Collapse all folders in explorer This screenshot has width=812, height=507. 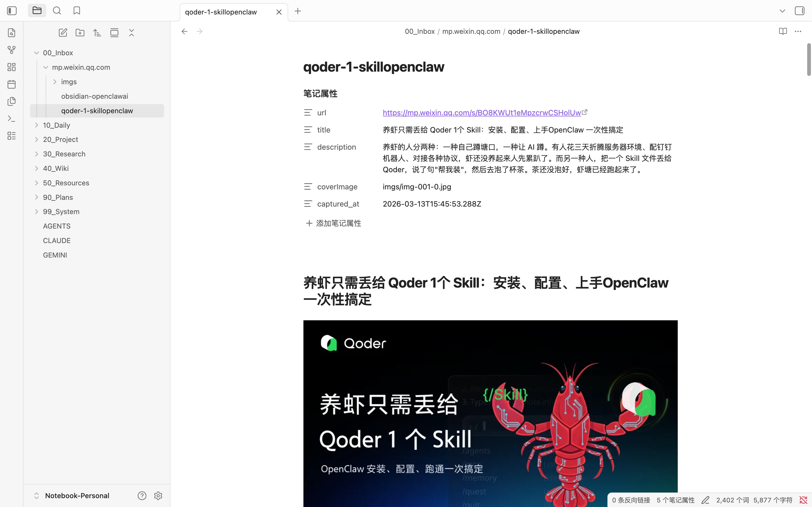(132, 32)
